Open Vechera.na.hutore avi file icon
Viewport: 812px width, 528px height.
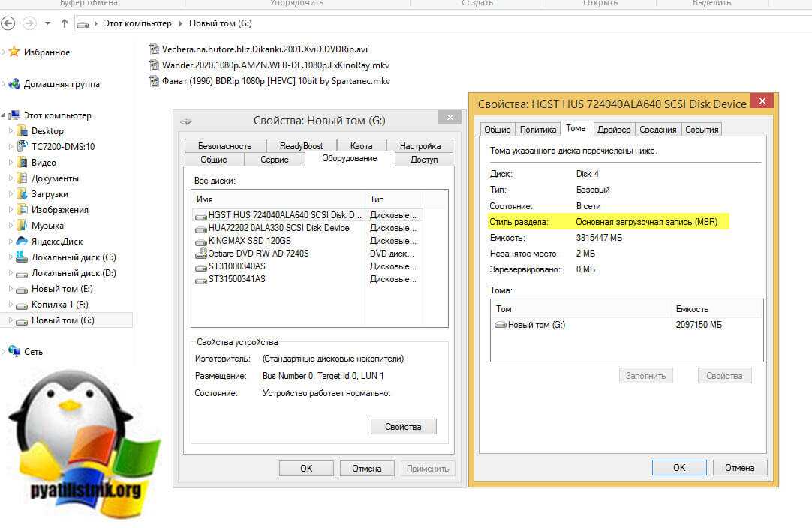(155, 49)
